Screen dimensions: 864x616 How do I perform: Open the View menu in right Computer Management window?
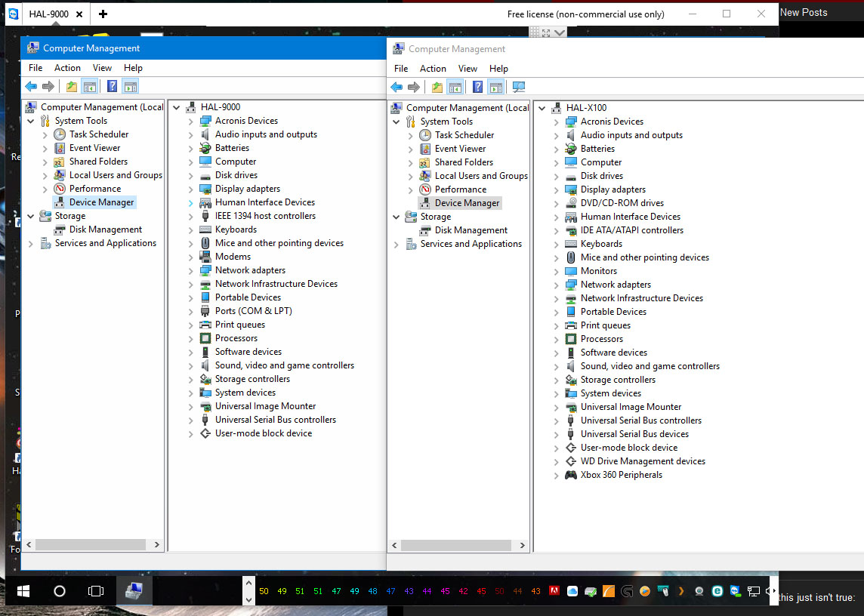click(467, 69)
